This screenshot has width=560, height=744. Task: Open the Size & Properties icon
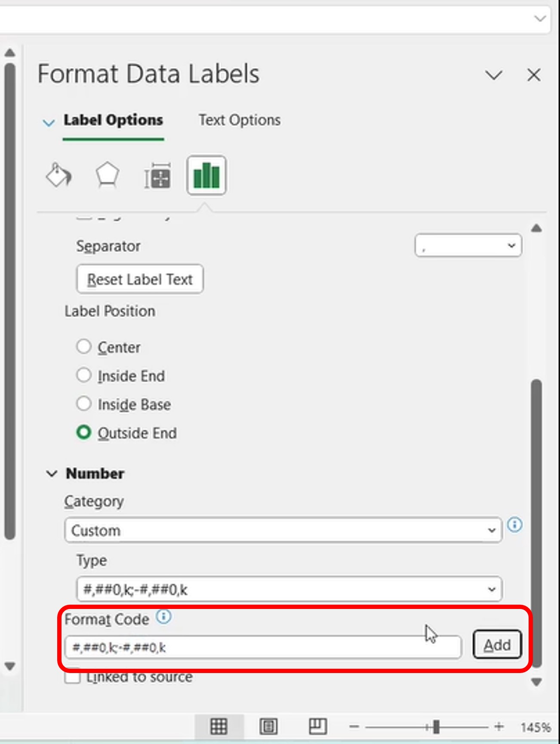pyautogui.click(x=157, y=176)
